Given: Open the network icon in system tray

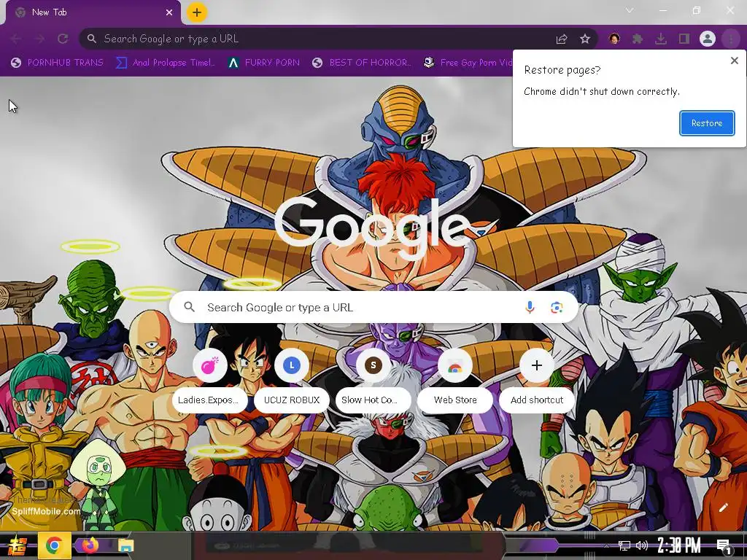Looking at the screenshot, I should [x=624, y=545].
